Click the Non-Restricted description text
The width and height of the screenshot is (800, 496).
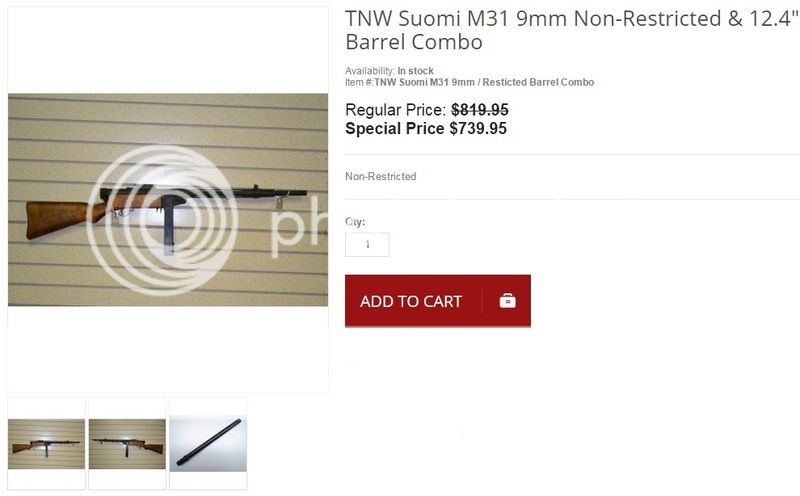point(381,177)
